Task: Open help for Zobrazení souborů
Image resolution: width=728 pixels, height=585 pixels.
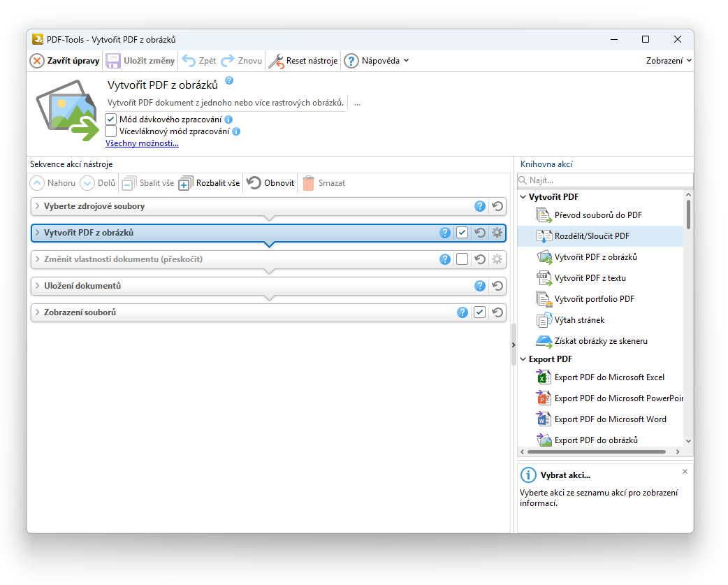Action: [x=463, y=313]
